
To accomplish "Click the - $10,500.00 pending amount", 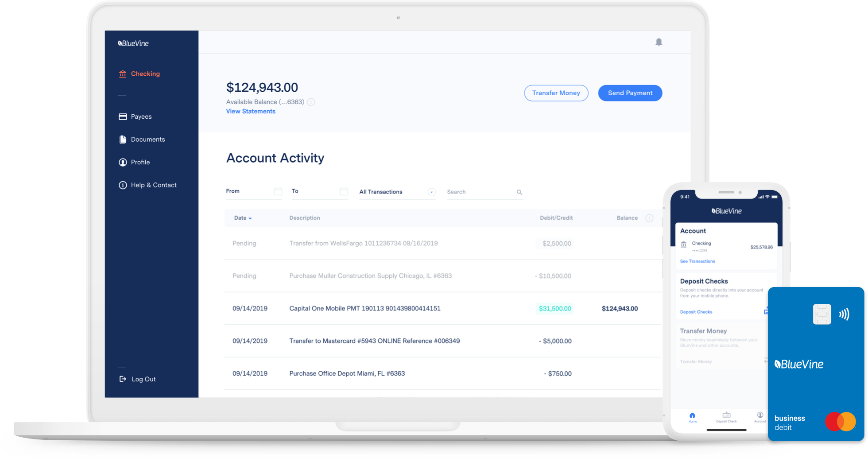I will pyautogui.click(x=553, y=276).
